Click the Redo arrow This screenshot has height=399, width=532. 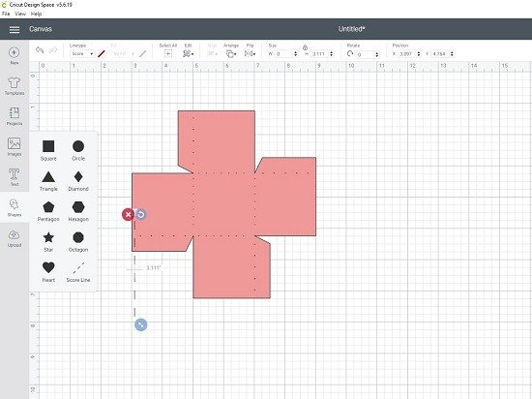tap(53, 50)
